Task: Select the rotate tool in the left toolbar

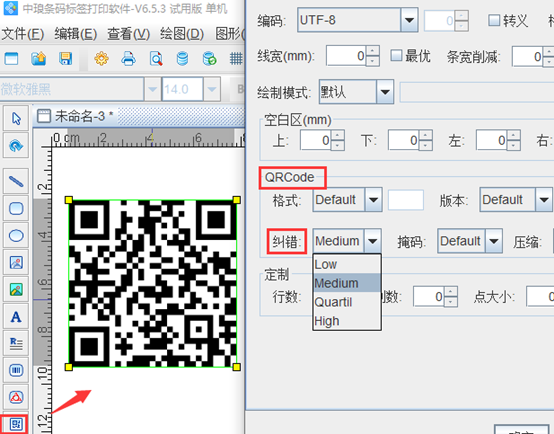Action: pyautogui.click(x=16, y=145)
